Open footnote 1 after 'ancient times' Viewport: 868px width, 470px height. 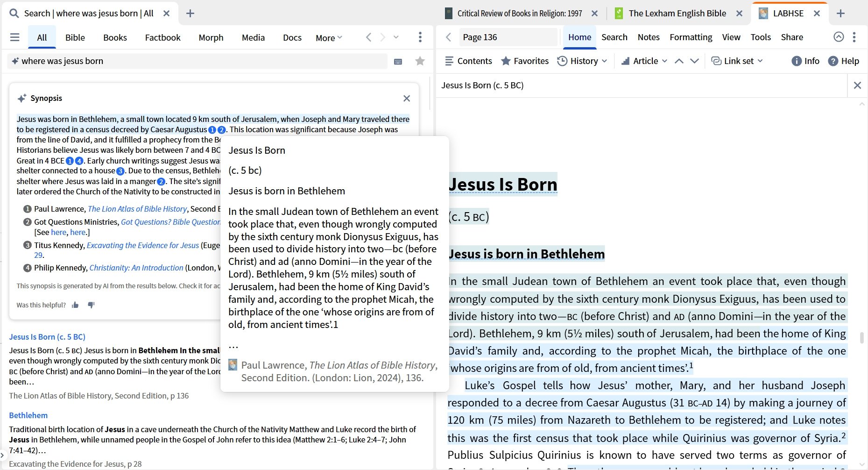click(x=692, y=365)
